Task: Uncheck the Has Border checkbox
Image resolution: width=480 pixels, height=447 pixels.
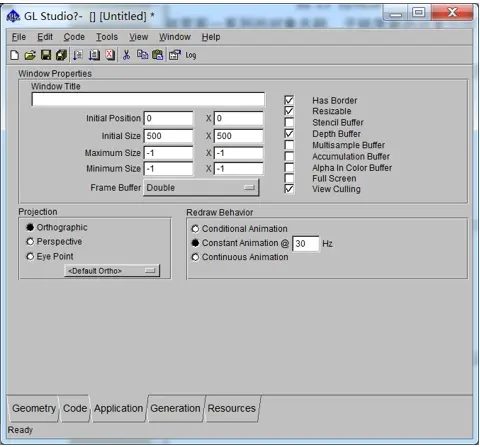Action: point(289,100)
